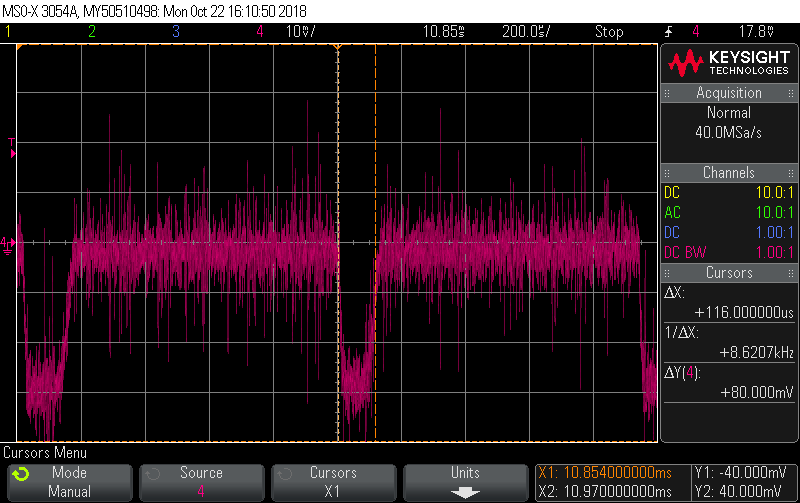Click the 200.0 us/ timebase readout
Screen dimensions: 800x503
pyautogui.click(x=526, y=32)
